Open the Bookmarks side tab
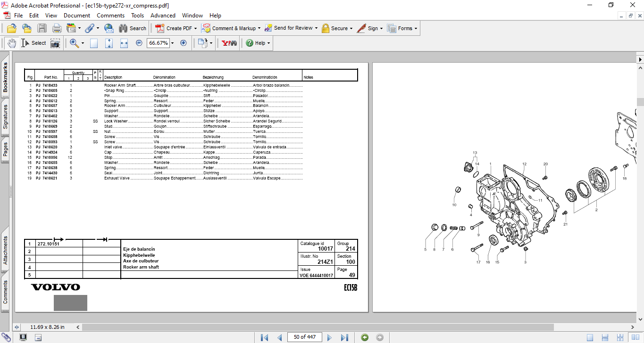Viewport: 644px width, 343px height. [x=5, y=78]
